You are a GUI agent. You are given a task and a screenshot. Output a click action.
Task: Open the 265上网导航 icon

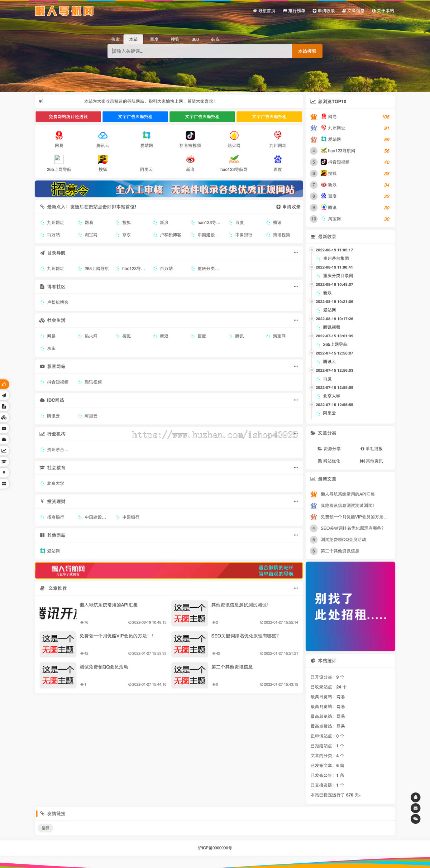pyautogui.click(x=59, y=159)
